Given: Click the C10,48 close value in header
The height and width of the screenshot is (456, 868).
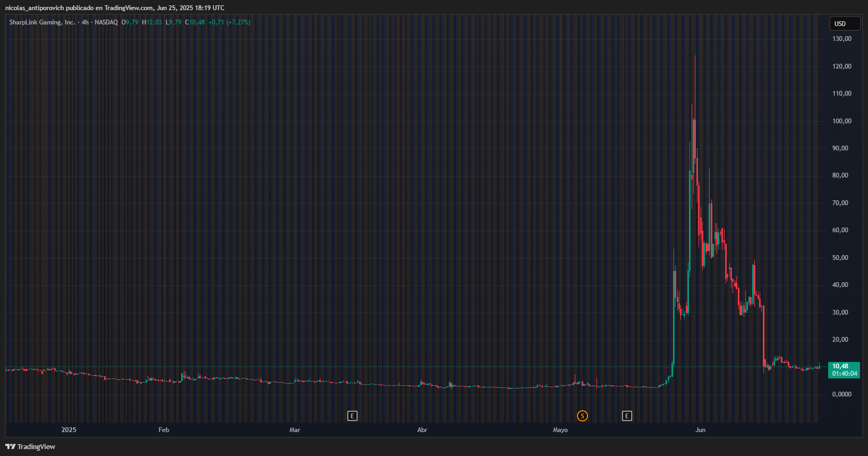Looking at the screenshot, I should pos(195,22).
